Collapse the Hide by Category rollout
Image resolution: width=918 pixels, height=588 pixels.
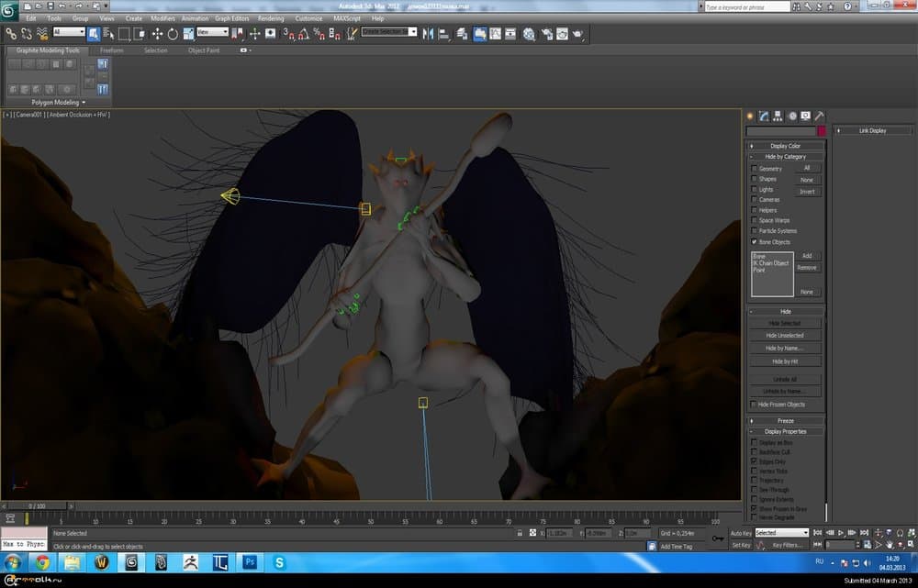785,157
